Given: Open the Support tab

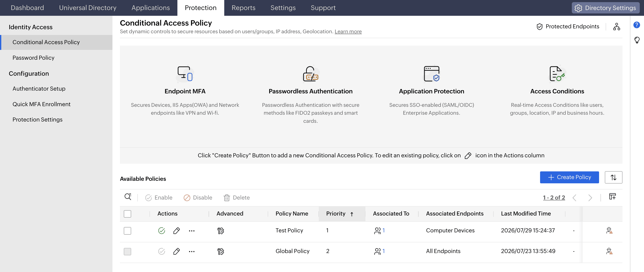Looking at the screenshot, I should click(323, 8).
